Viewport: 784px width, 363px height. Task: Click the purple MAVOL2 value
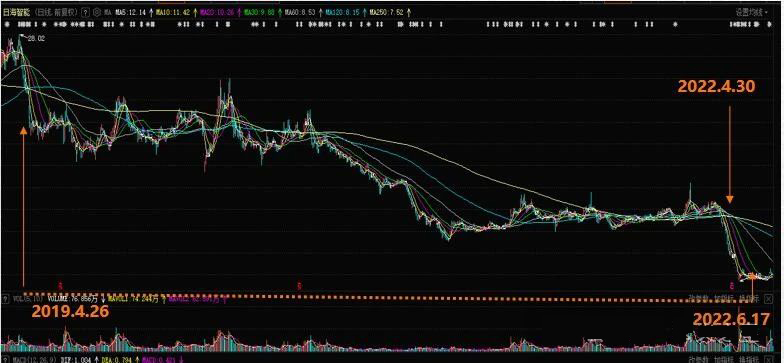tap(194, 299)
